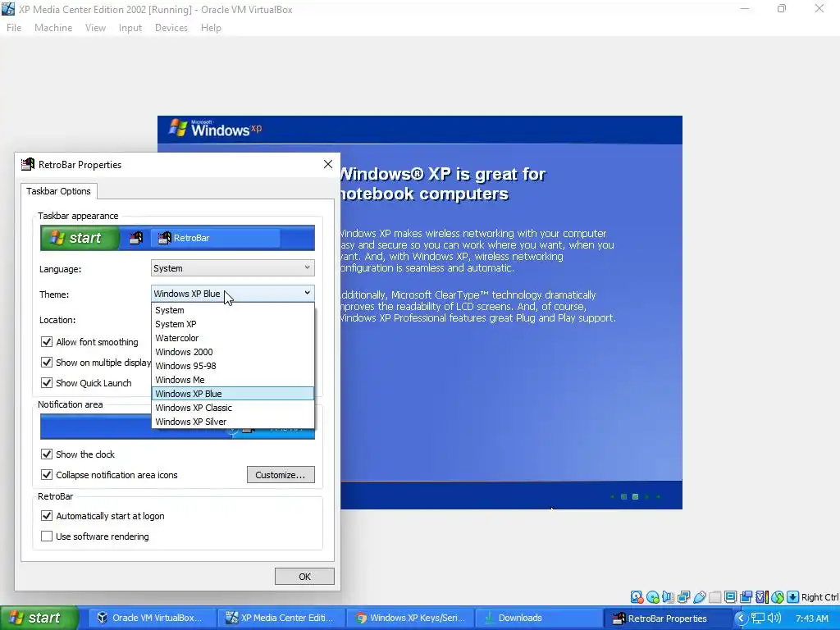Image resolution: width=840 pixels, height=630 pixels.
Task: Click the Windows XP logo in the tour window
Action: click(216, 129)
